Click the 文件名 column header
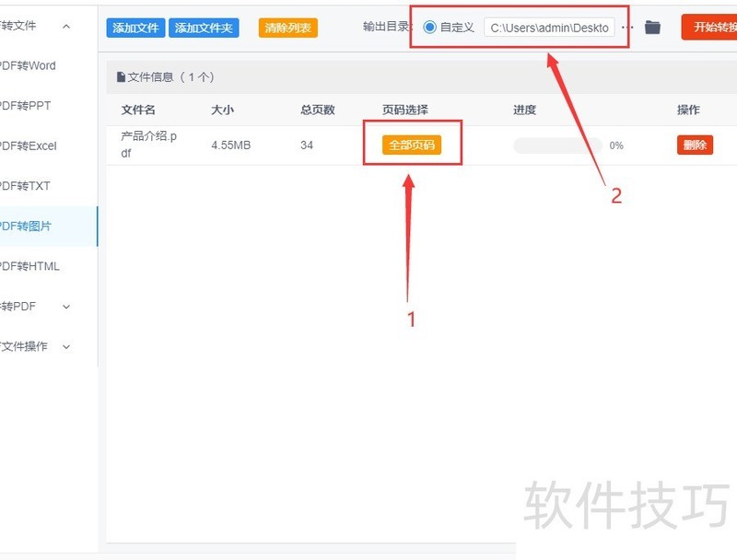This screenshot has height=560, width=737. click(138, 110)
